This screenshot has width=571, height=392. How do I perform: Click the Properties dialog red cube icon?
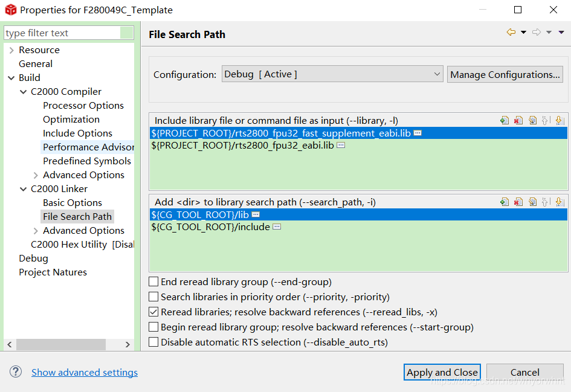coord(10,10)
